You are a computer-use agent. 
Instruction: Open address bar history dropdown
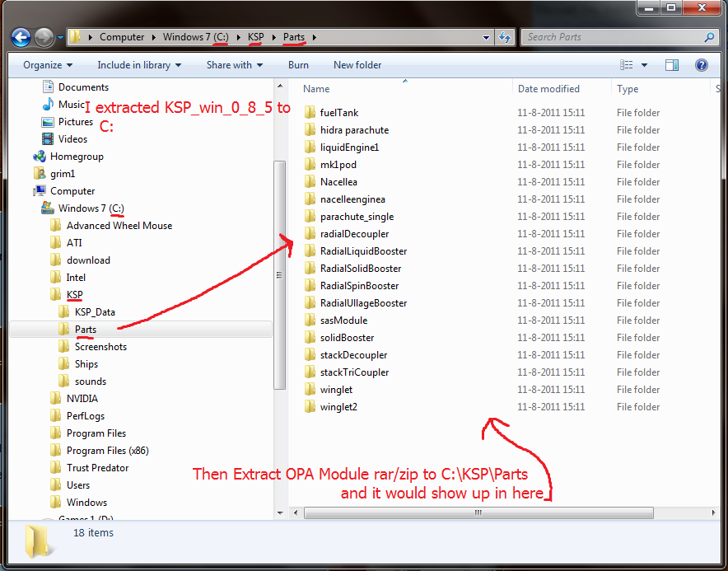(486, 37)
